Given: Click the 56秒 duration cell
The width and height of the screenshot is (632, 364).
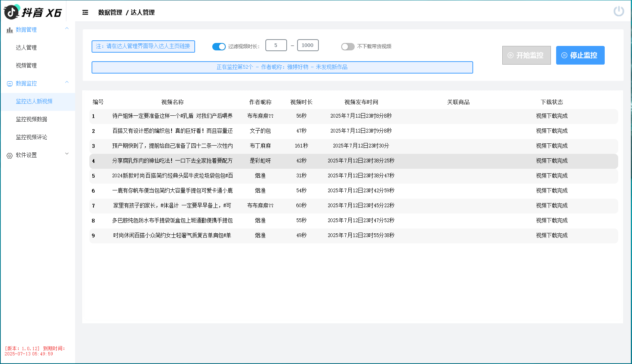Looking at the screenshot, I should point(302,116).
